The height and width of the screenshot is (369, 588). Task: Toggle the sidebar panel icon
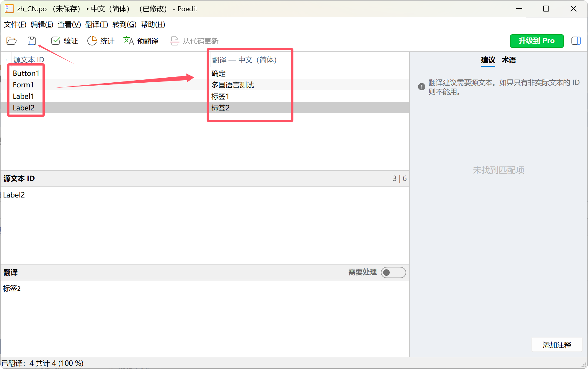pyautogui.click(x=576, y=41)
